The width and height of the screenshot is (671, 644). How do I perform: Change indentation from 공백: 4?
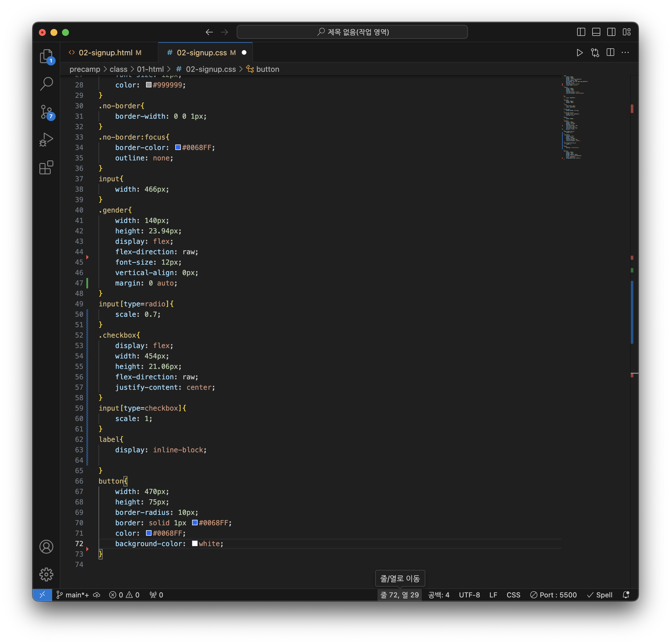tap(439, 595)
